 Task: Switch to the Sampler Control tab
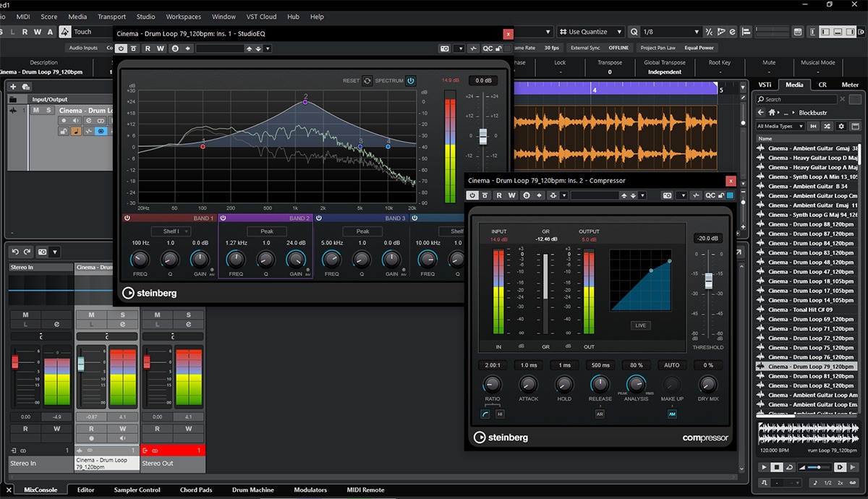[137, 490]
